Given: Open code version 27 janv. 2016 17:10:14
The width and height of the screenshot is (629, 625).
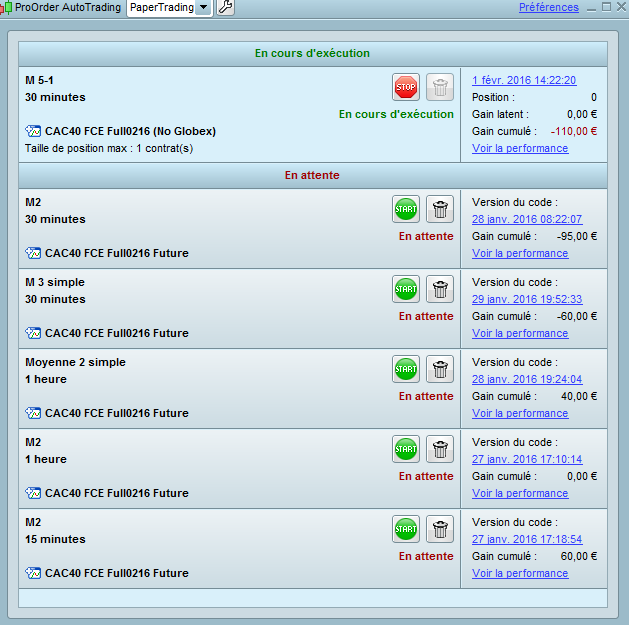Looking at the screenshot, I should pyautogui.click(x=527, y=459).
